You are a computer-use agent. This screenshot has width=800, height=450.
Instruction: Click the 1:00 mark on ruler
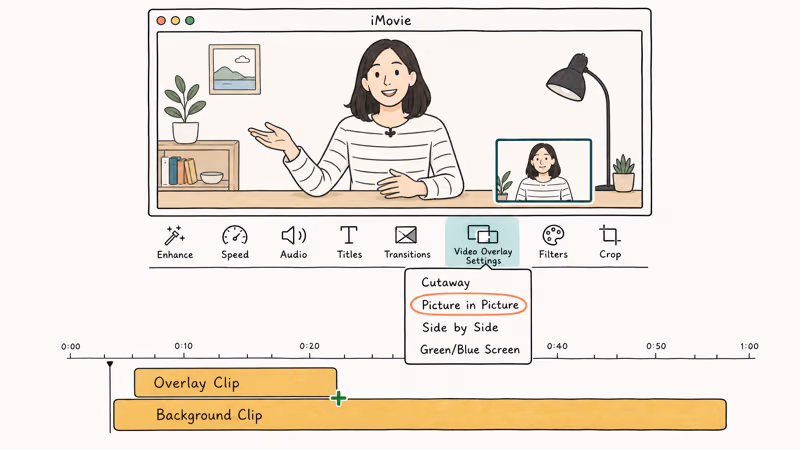coord(749,346)
